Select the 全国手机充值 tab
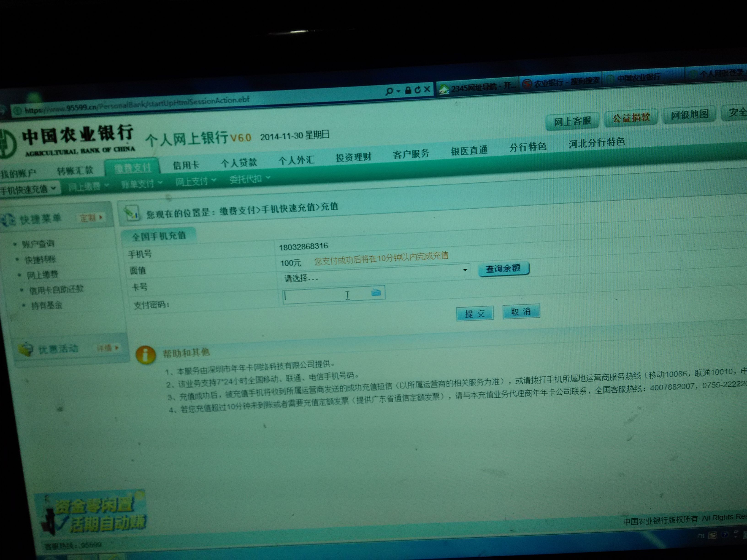The width and height of the screenshot is (747, 560). (x=158, y=236)
